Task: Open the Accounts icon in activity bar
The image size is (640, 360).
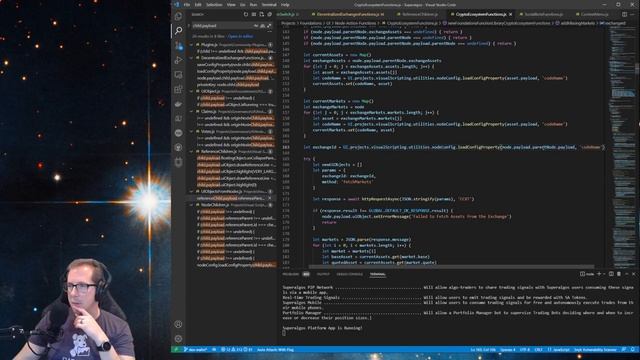Action: click(178, 324)
